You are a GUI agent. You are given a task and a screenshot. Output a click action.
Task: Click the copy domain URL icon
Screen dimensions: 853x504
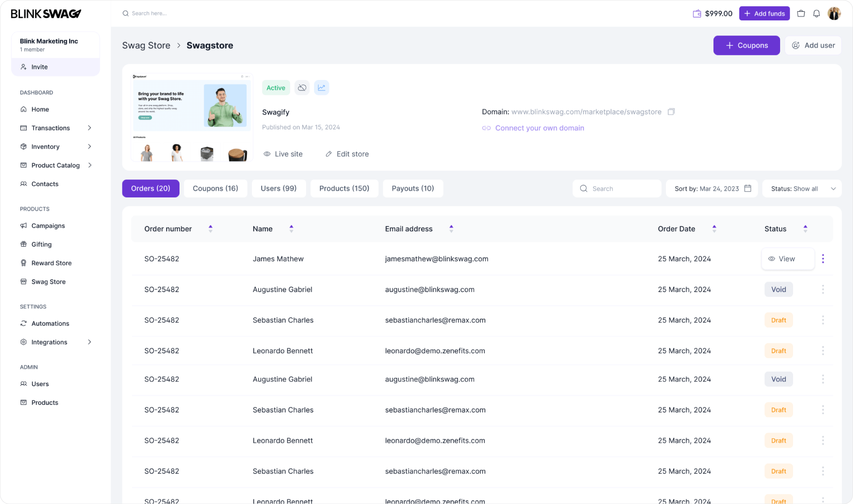[672, 112]
